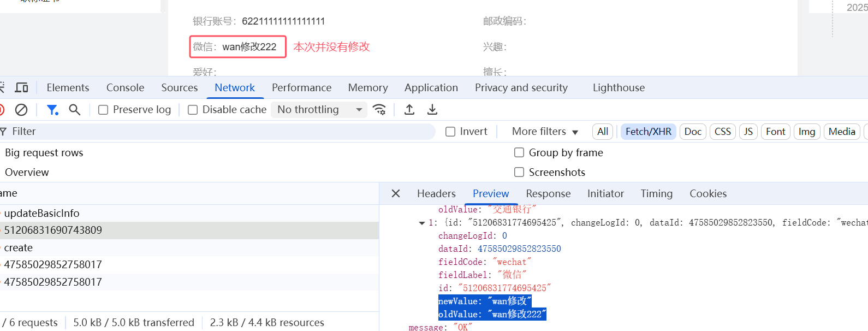Click the clear network log icon
Screen dimensions: 868x331
coord(21,110)
